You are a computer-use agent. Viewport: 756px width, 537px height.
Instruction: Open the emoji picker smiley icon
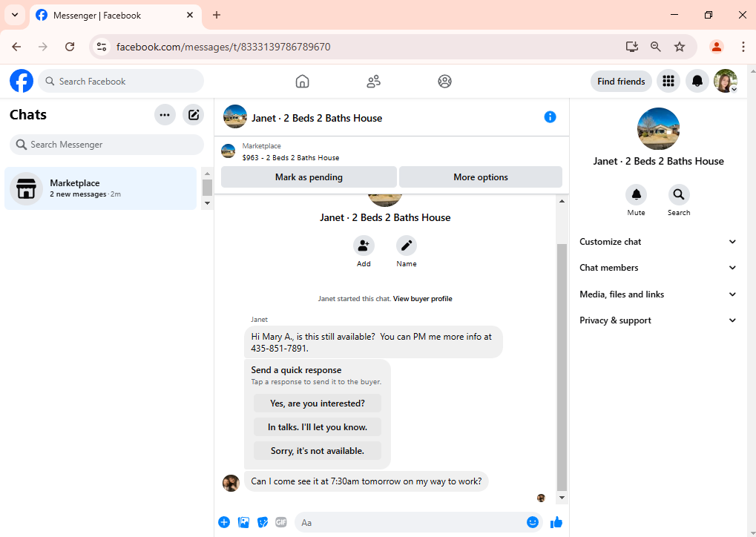532,522
